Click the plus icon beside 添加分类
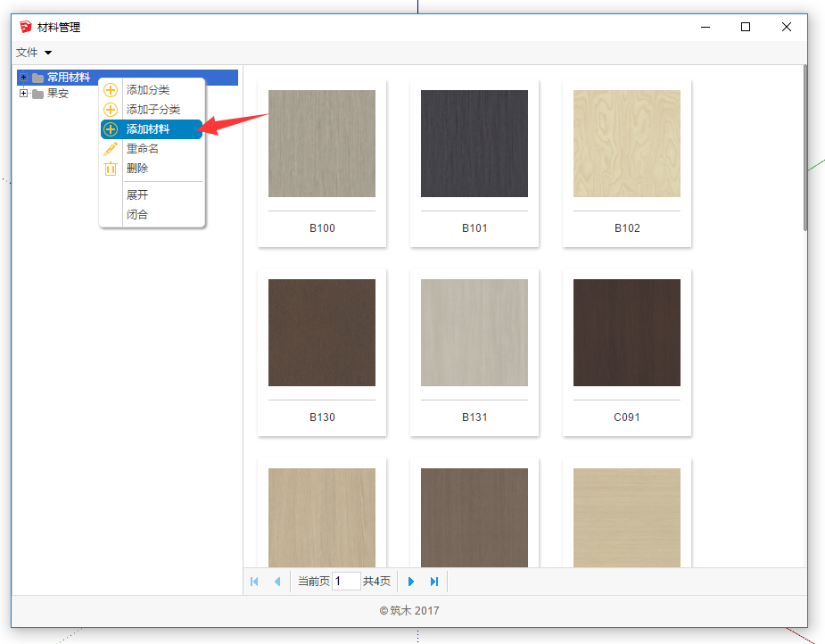This screenshot has height=644, width=825. (x=111, y=90)
